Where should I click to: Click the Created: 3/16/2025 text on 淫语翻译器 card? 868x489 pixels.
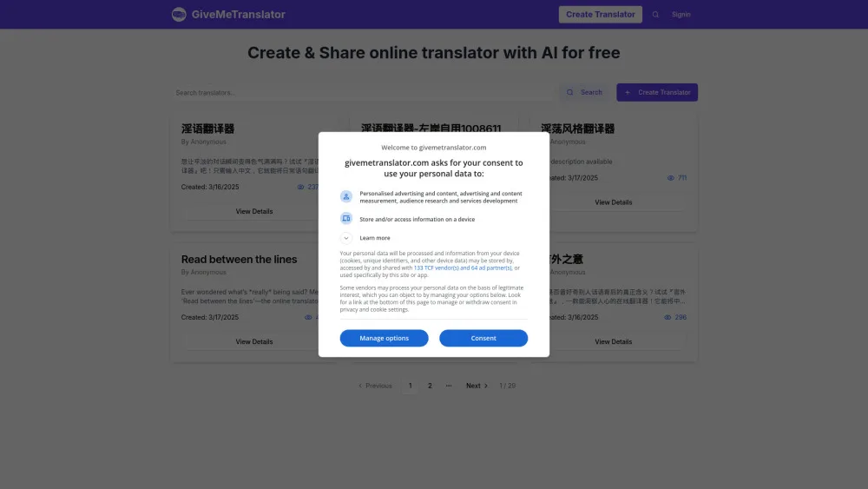[210, 188]
